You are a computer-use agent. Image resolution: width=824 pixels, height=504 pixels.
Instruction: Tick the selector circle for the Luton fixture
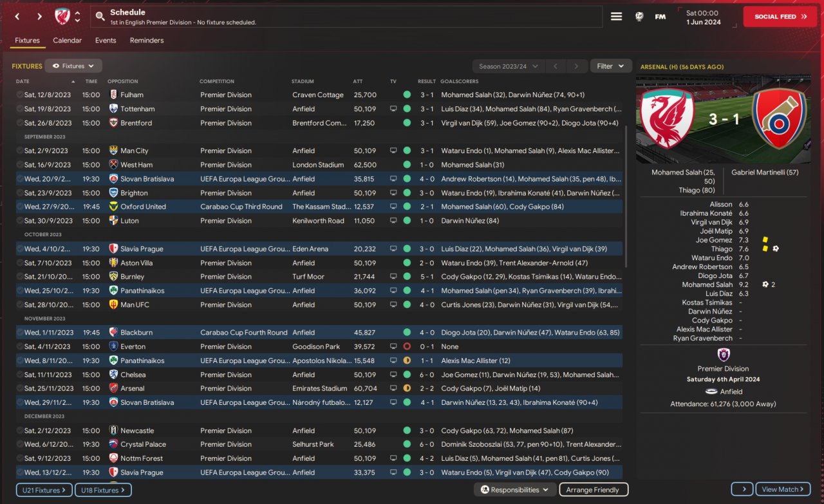pos(20,221)
